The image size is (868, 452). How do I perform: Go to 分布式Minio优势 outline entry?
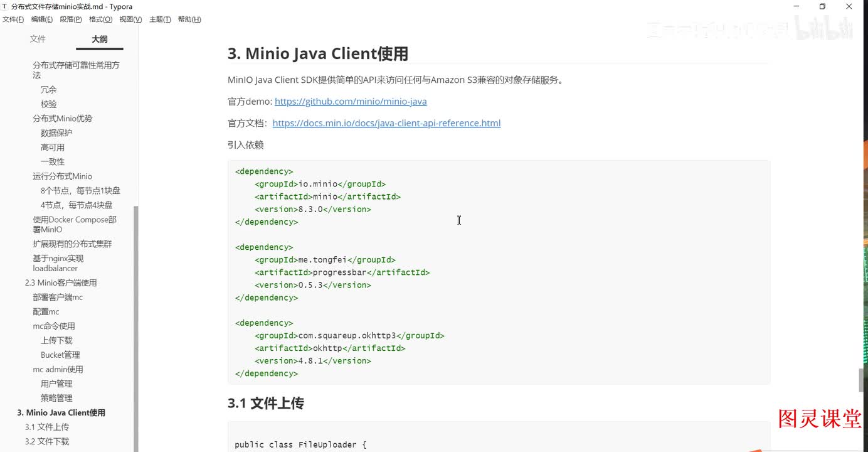click(63, 119)
